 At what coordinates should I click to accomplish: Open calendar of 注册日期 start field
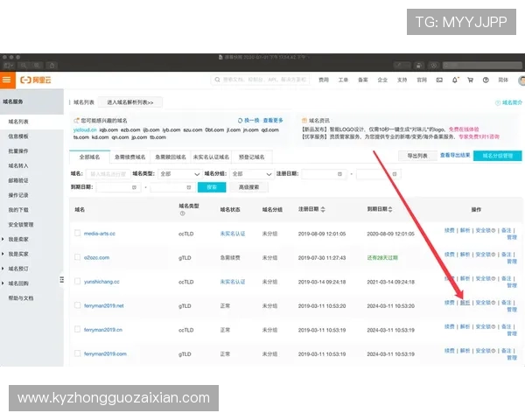[339, 174]
